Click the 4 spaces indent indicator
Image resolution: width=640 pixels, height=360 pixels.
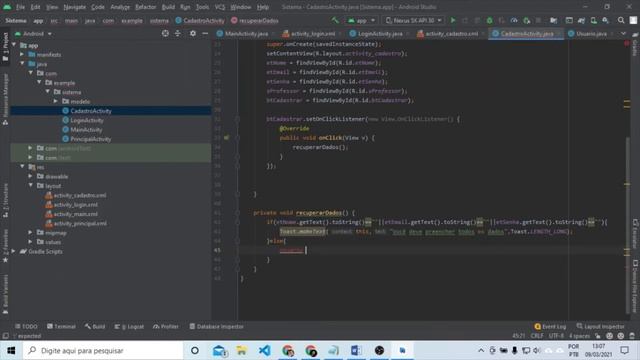[580, 336]
